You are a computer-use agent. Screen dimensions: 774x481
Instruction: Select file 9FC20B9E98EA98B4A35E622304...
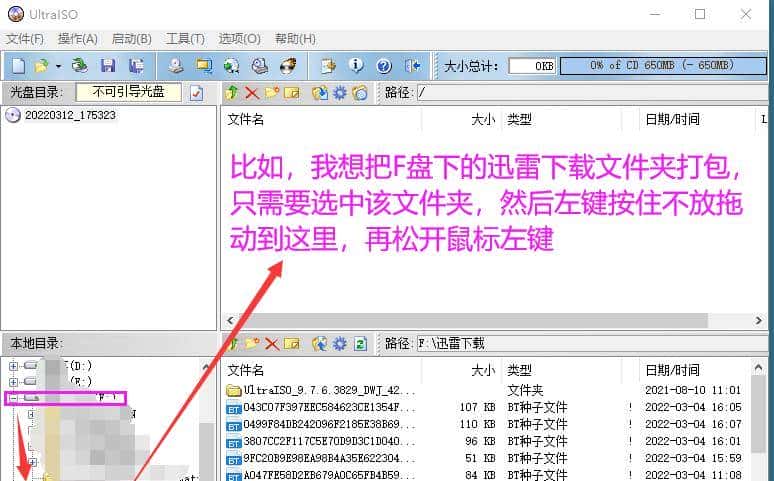pyautogui.click(x=330, y=458)
